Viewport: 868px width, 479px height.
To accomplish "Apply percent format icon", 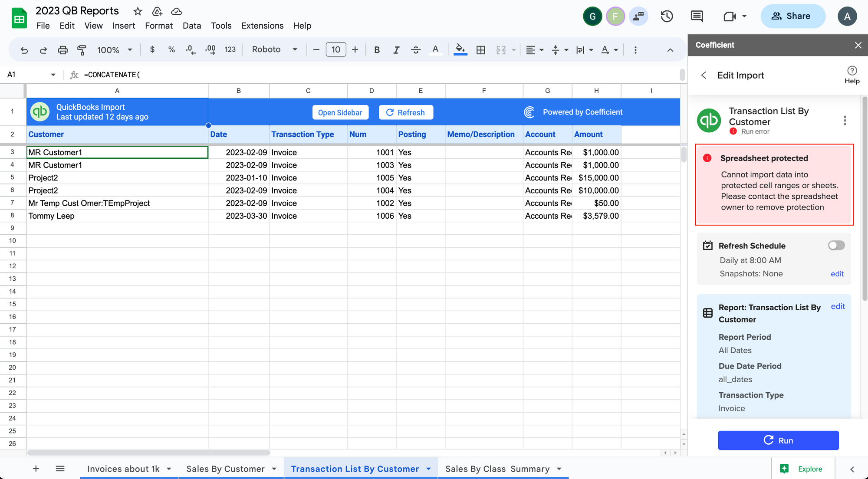I will (x=171, y=49).
